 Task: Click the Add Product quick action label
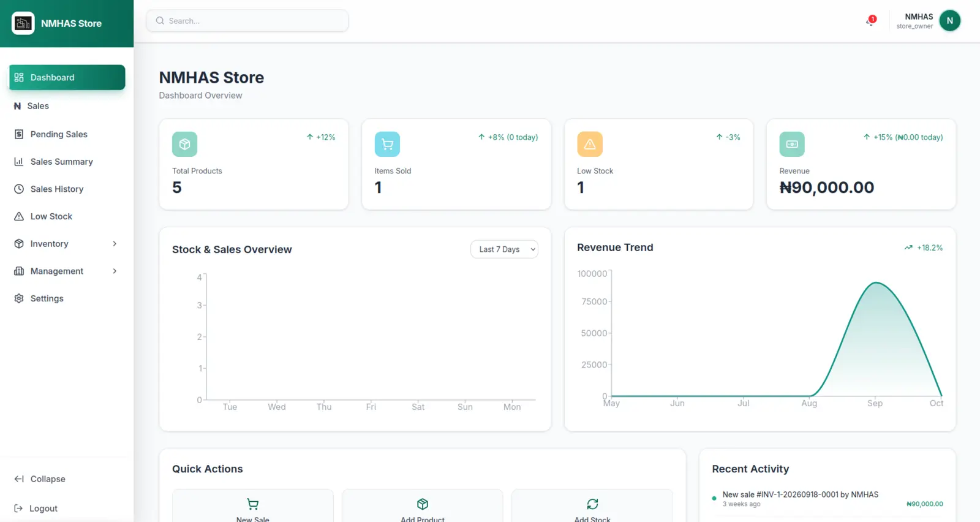423,520
